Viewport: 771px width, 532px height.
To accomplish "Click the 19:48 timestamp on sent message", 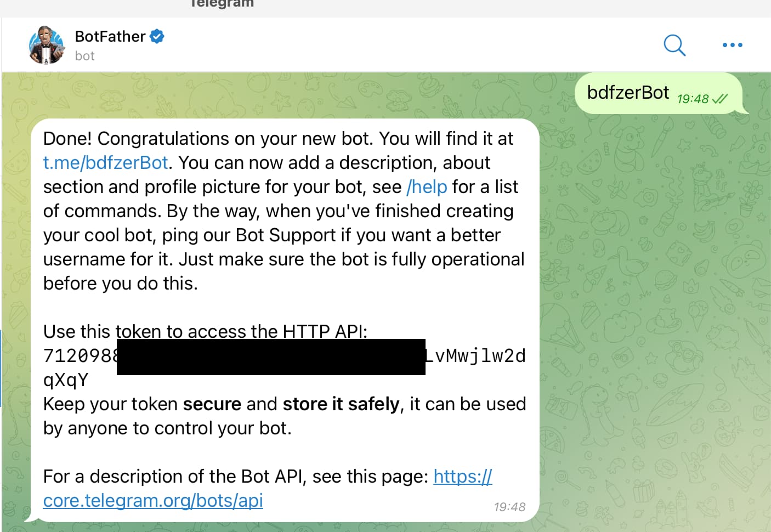I will coord(693,99).
